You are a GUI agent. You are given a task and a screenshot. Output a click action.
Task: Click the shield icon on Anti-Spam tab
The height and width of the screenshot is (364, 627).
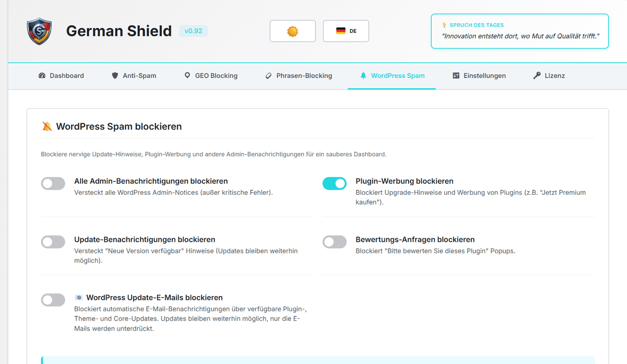114,75
